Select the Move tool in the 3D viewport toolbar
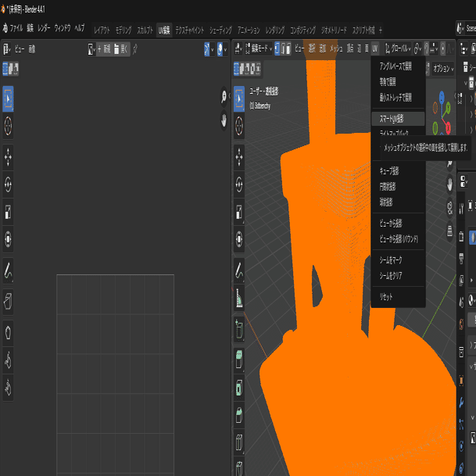The height and width of the screenshot is (476, 476). 239,157
